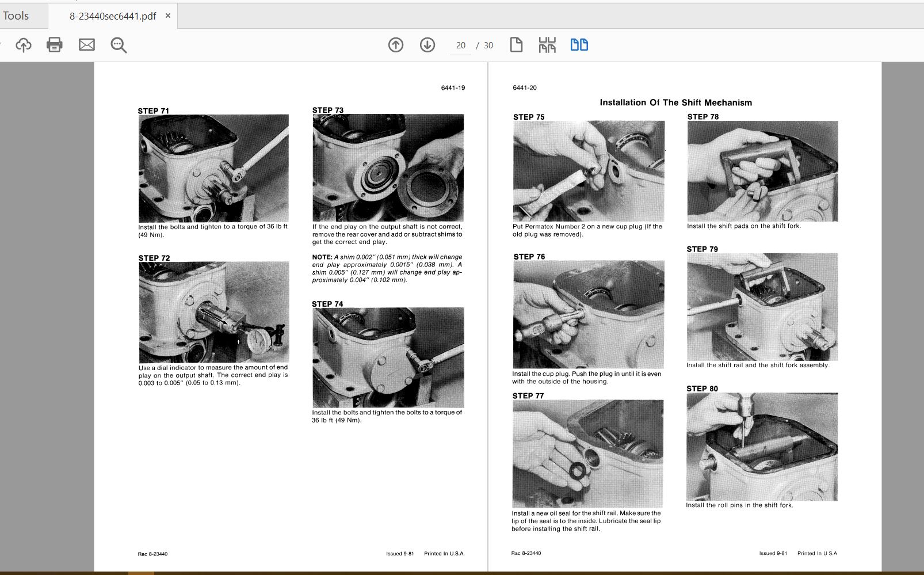Go to the next page with down arrow

pos(427,45)
